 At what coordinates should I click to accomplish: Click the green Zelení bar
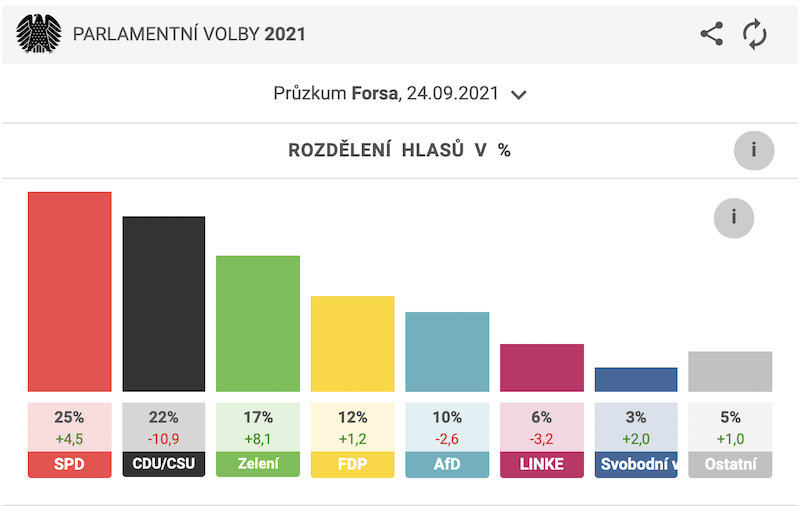click(258, 323)
